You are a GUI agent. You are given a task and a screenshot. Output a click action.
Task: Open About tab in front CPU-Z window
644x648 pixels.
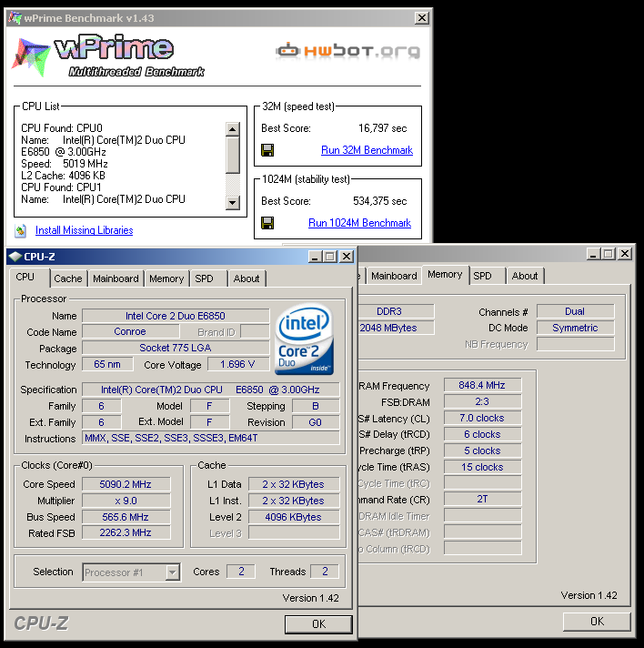(x=247, y=278)
